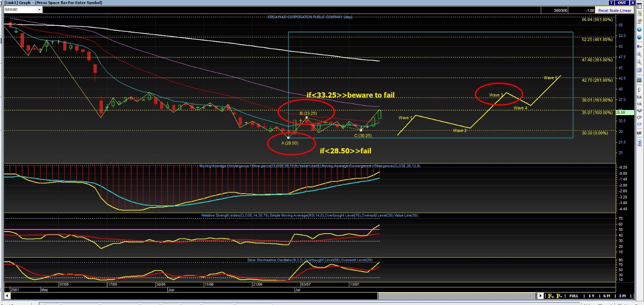Click the horizontal scrollbar thumb under the chart
This screenshot has width=644, height=305.
pos(457,296)
